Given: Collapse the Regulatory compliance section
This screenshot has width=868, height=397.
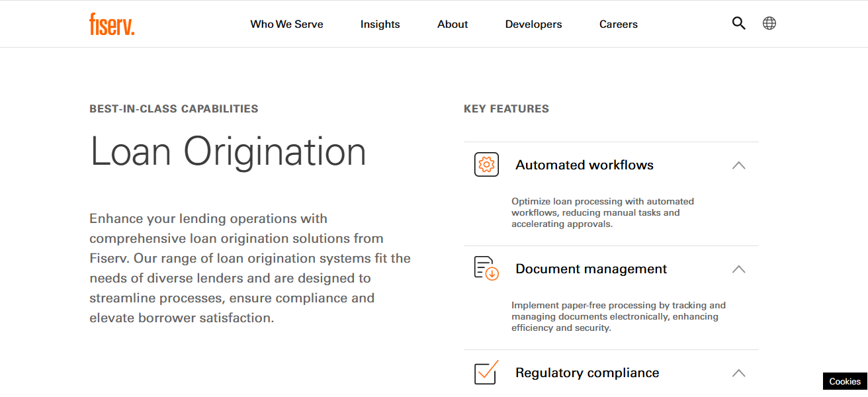Looking at the screenshot, I should (x=738, y=373).
